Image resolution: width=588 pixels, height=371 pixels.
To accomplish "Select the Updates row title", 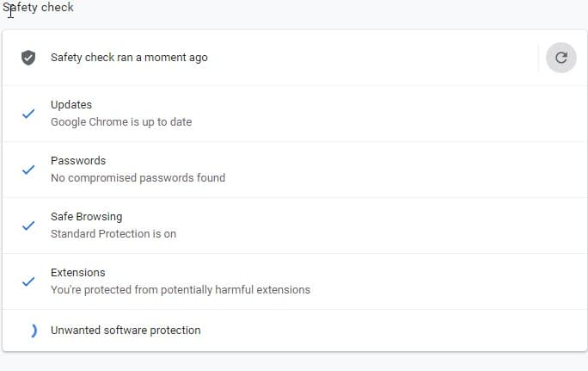I will click(71, 105).
